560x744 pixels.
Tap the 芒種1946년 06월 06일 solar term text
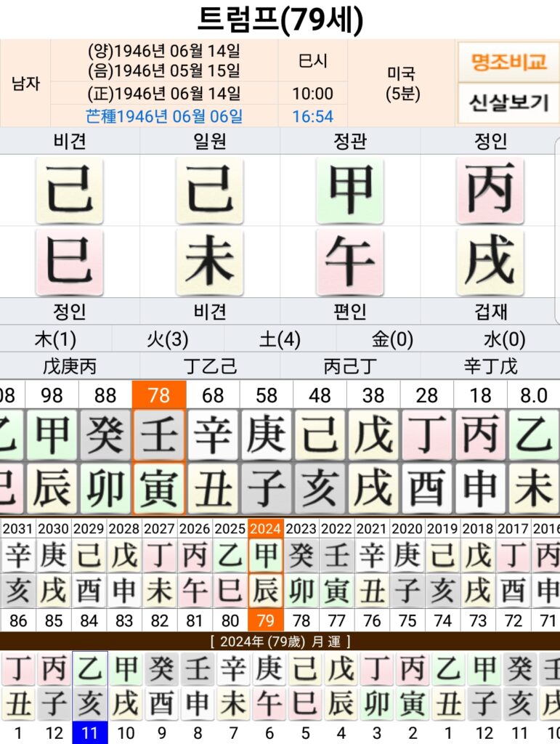164,116
